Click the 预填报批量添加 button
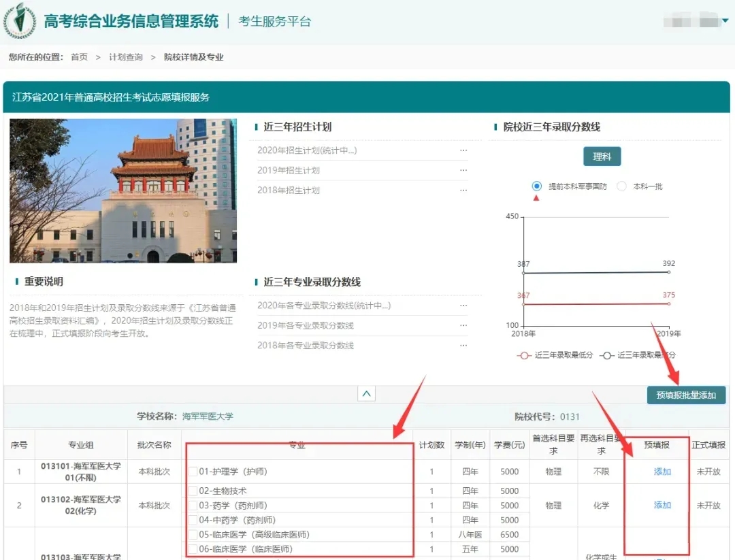The width and height of the screenshot is (735, 560). tap(686, 395)
